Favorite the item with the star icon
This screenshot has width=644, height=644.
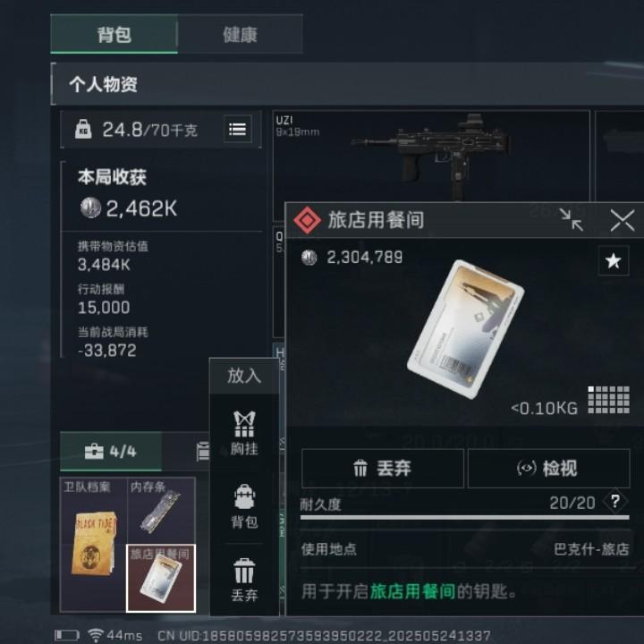[614, 260]
